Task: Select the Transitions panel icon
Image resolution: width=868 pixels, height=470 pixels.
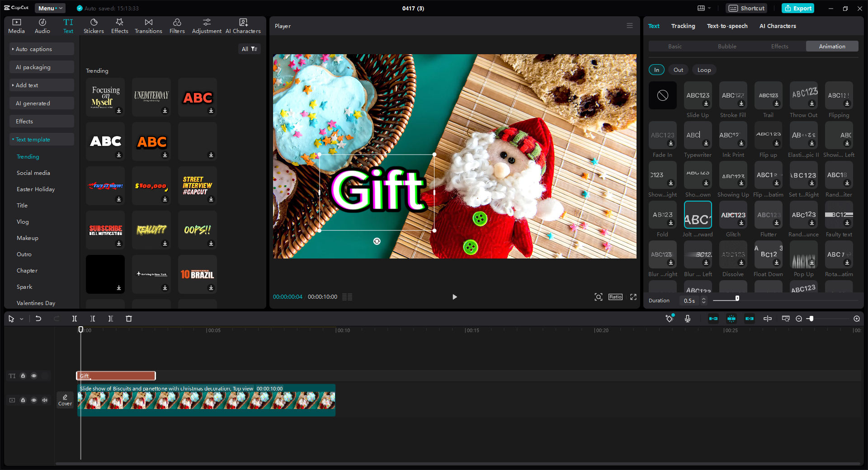Action: [148, 25]
